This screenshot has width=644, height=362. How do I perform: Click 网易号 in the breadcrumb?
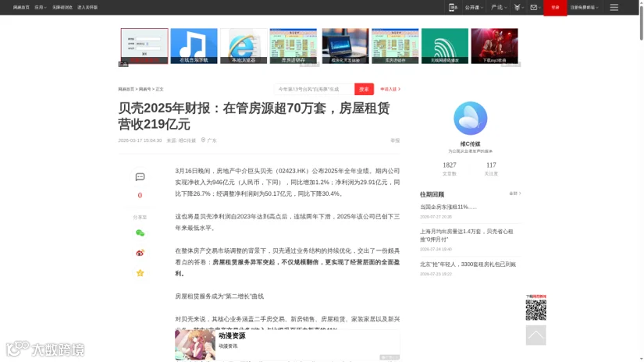tap(144, 89)
